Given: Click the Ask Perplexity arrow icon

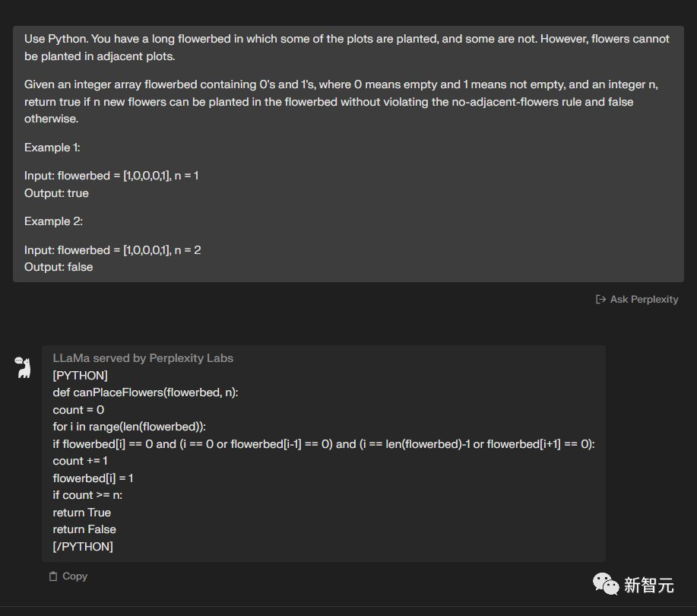Looking at the screenshot, I should click(600, 300).
